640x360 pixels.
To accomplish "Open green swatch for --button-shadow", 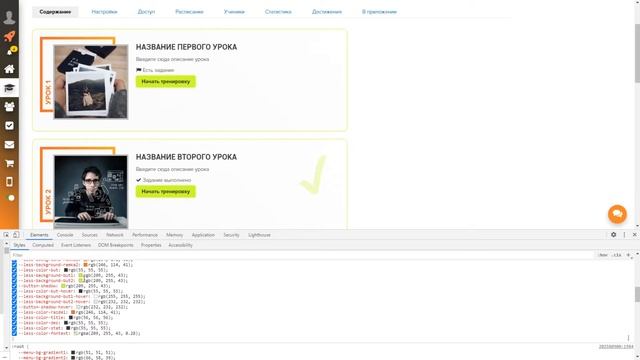I will [x=63, y=286].
